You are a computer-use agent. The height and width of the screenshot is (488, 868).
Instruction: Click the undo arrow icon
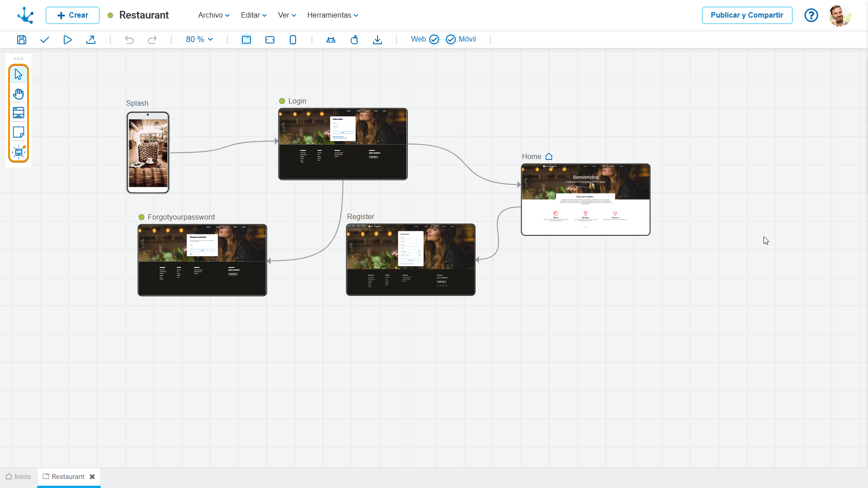pos(129,40)
